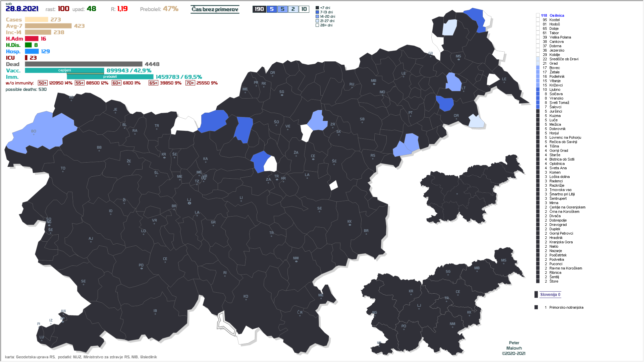The image size is (644, 362).
Task: Click 'Osilnica' at top of municipality list
Action: [x=556, y=15]
